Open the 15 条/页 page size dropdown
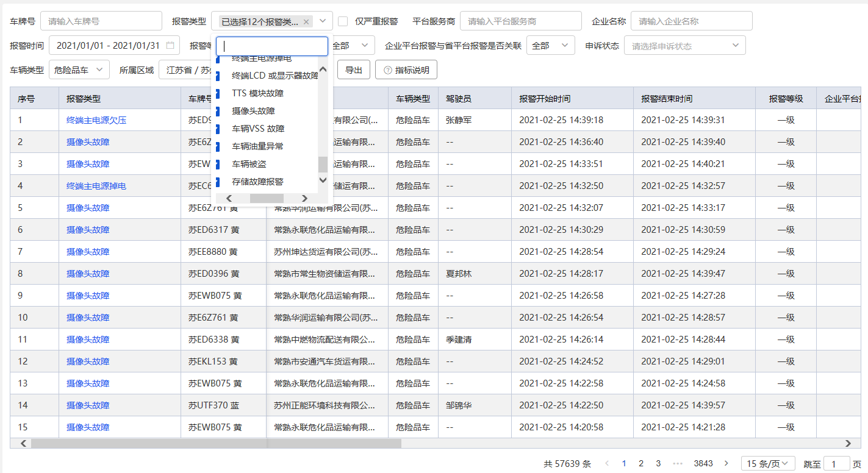 pyautogui.click(x=768, y=463)
